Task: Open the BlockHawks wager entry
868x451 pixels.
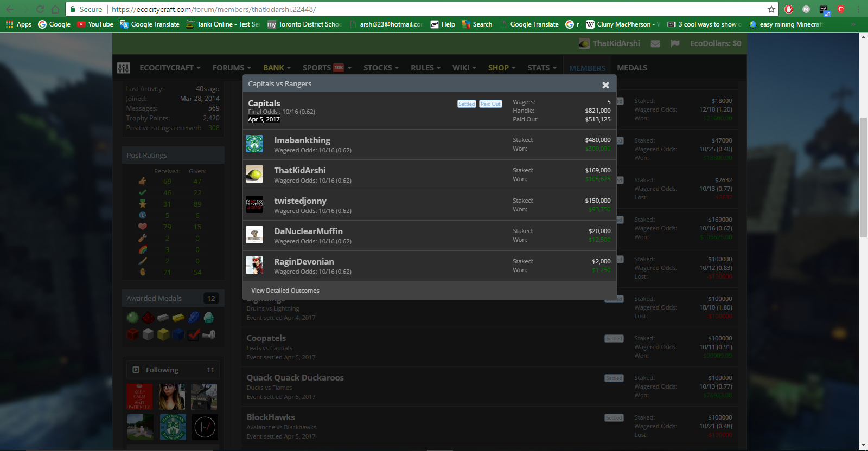Action: 271,417
